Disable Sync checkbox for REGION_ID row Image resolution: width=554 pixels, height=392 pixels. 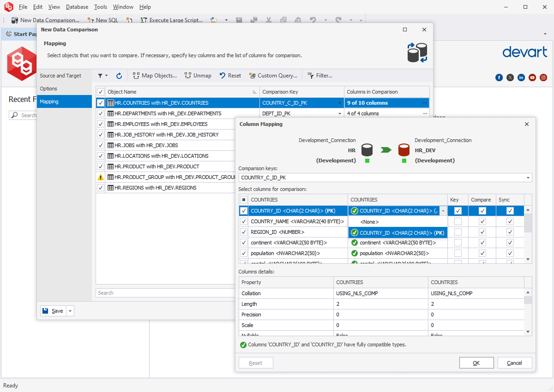coord(510,232)
